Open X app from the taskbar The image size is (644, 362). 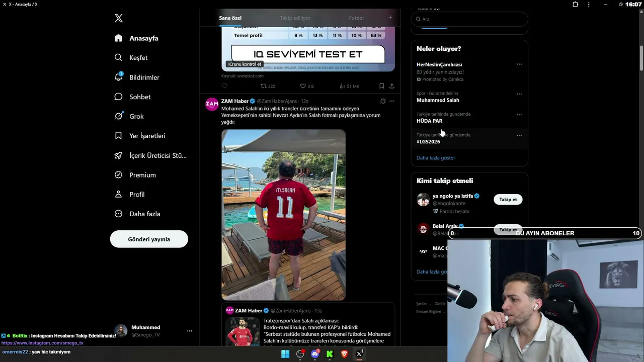point(359,354)
